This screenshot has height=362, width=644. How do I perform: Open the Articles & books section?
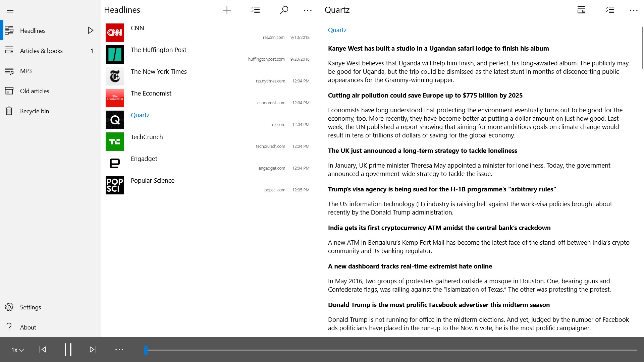41,51
